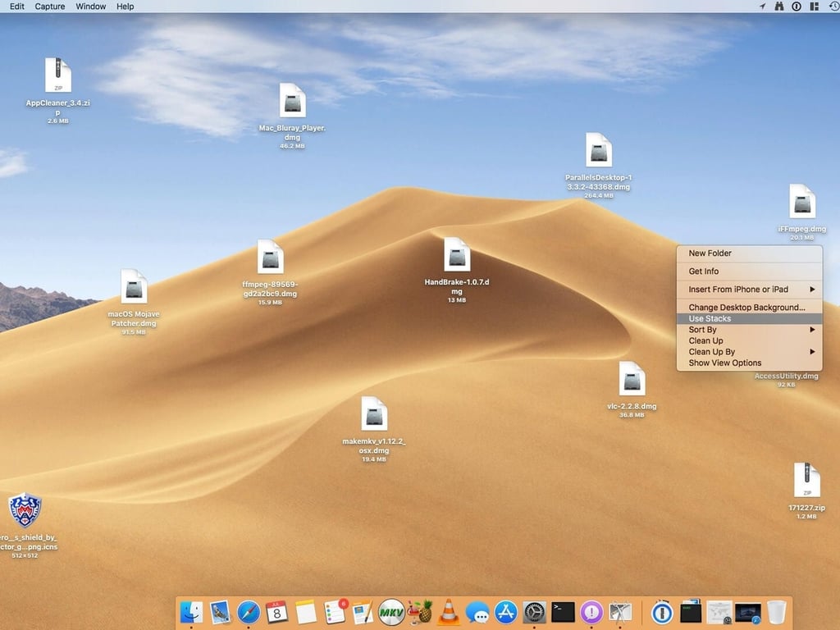
Task: Select makemkv_v1.12.2_osx.dmg file
Action: click(374, 413)
